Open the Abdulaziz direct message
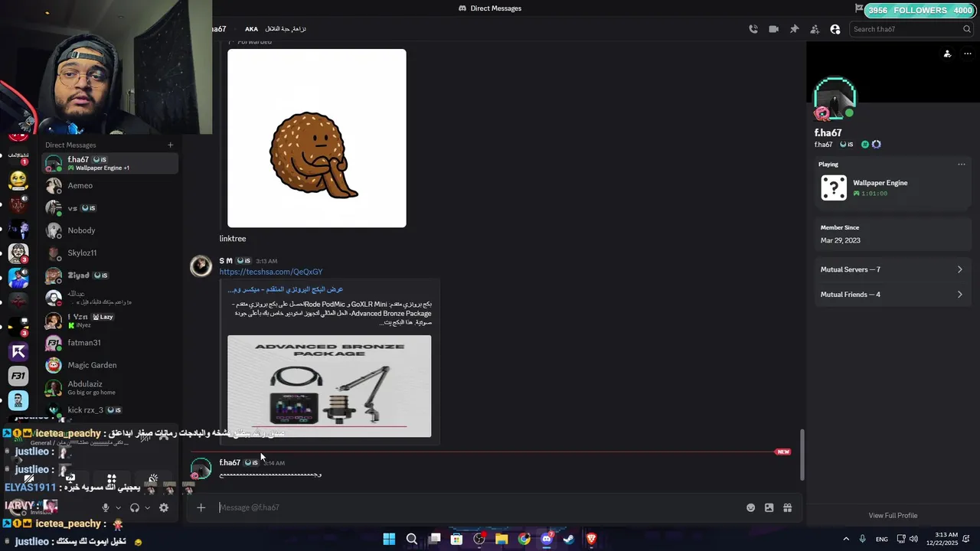The width and height of the screenshot is (980, 551). click(109, 388)
